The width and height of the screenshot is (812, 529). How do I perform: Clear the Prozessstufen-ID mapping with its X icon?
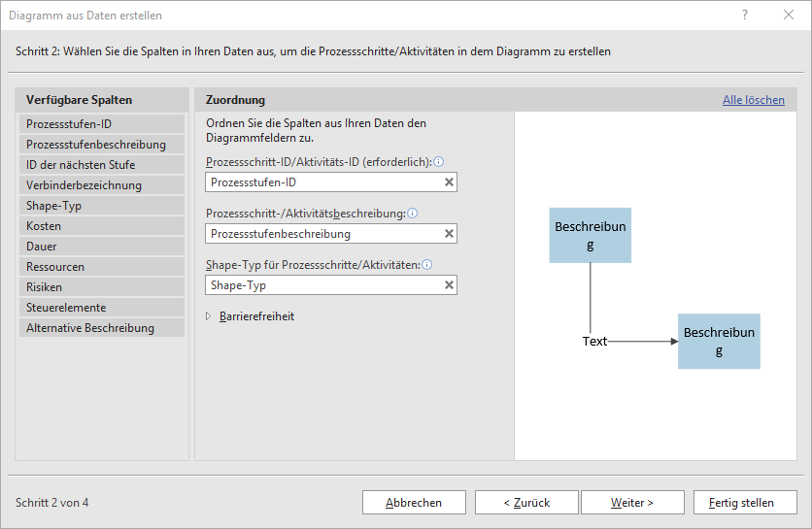449,182
